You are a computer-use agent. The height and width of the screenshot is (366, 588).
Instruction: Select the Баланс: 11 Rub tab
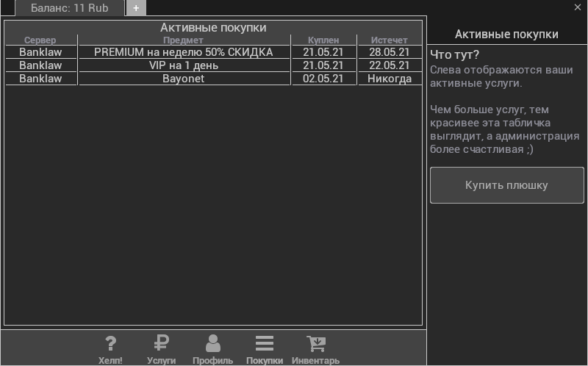point(70,8)
